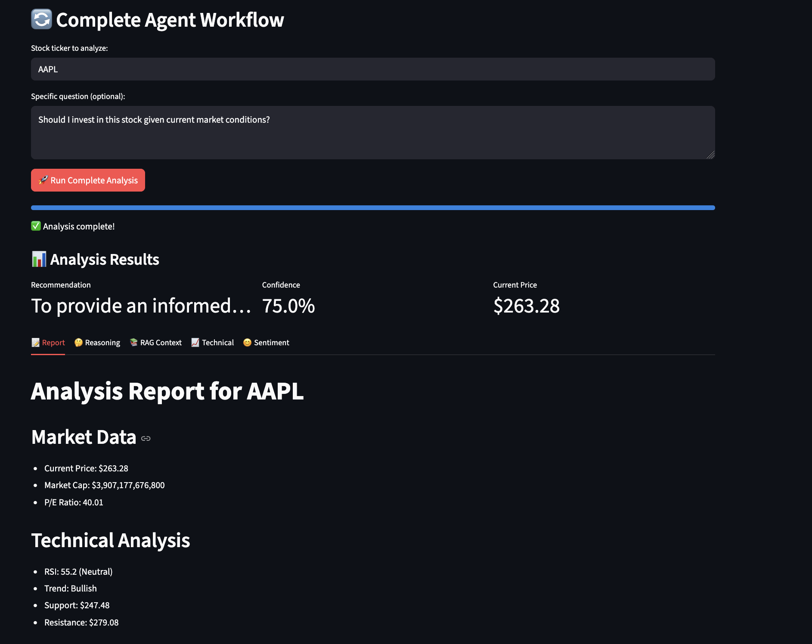Click the 'Analysis Results' heading text

(x=105, y=260)
